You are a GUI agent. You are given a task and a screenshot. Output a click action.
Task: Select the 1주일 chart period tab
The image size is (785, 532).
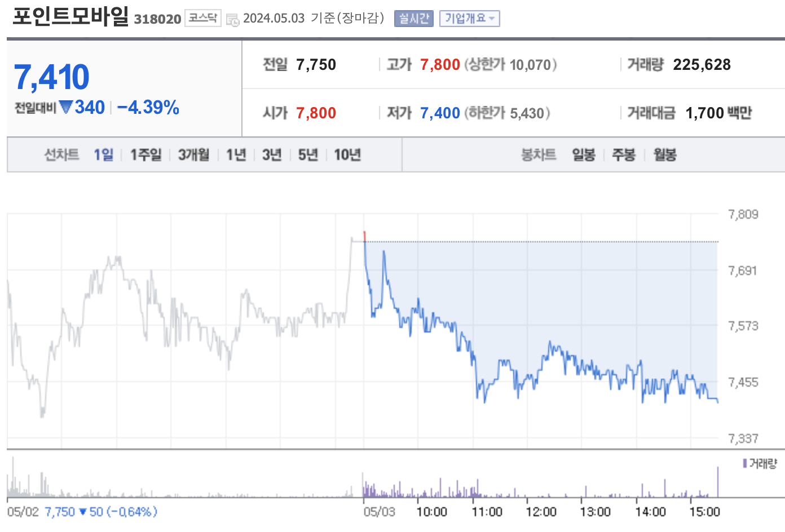click(x=146, y=154)
